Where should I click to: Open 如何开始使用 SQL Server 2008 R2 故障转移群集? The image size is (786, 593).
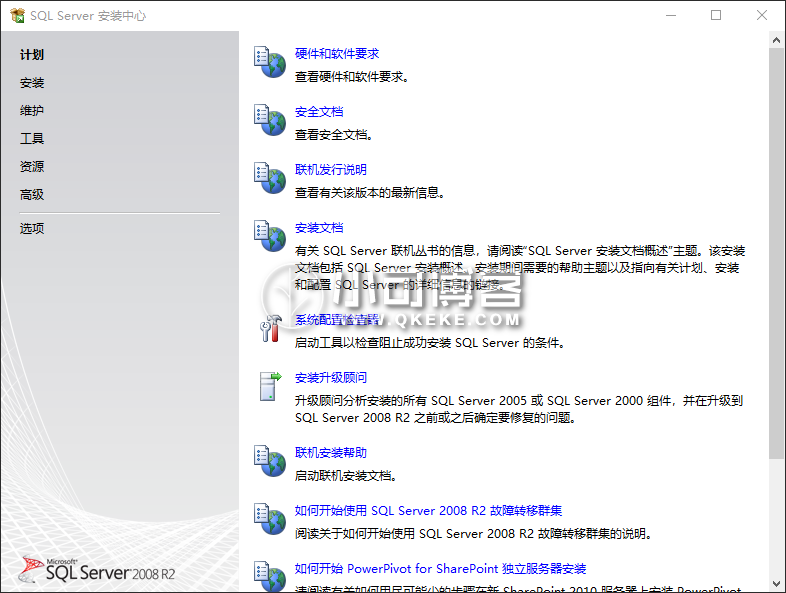pyautogui.click(x=428, y=510)
